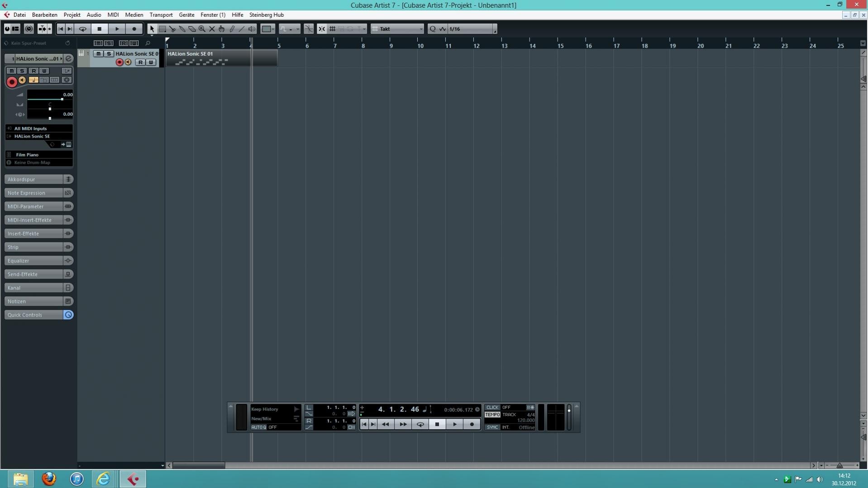Screen dimensions: 868x488
Task: Toggle Monitor speaker button in the Inspector
Action: click(x=22, y=80)
